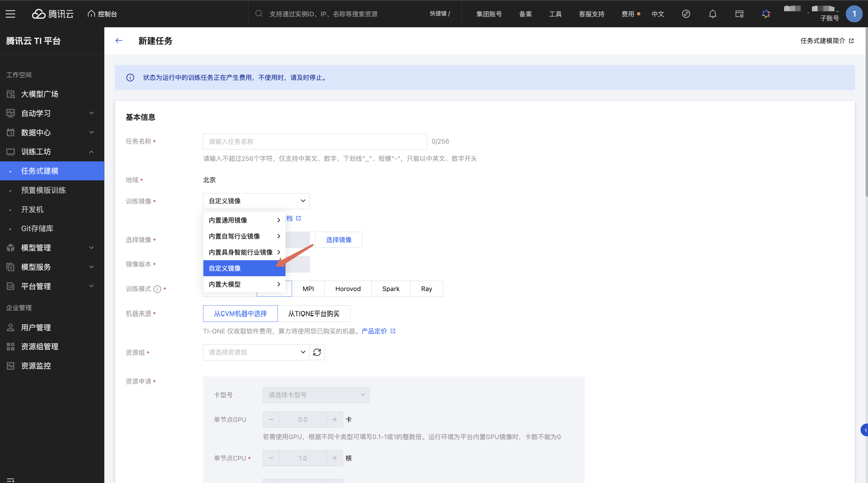Click the 选择镜像 button
868x483 pixels.
(338, 240)
